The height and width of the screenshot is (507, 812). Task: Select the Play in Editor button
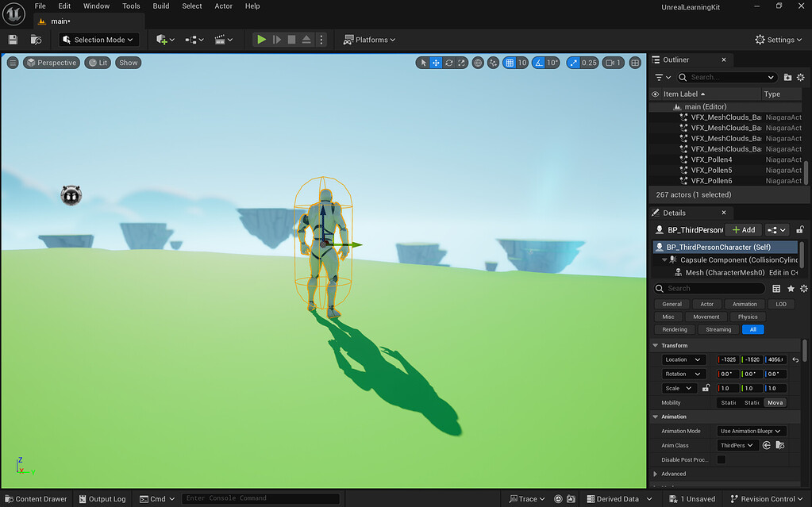tap(262, 40)
